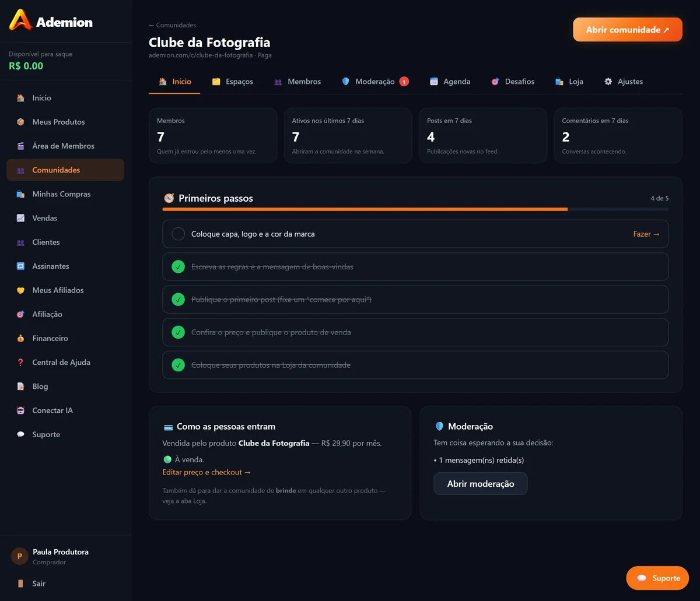700x601 pixels.
Task: Click the Área de Membros icon
Action: tap(20, 146)
